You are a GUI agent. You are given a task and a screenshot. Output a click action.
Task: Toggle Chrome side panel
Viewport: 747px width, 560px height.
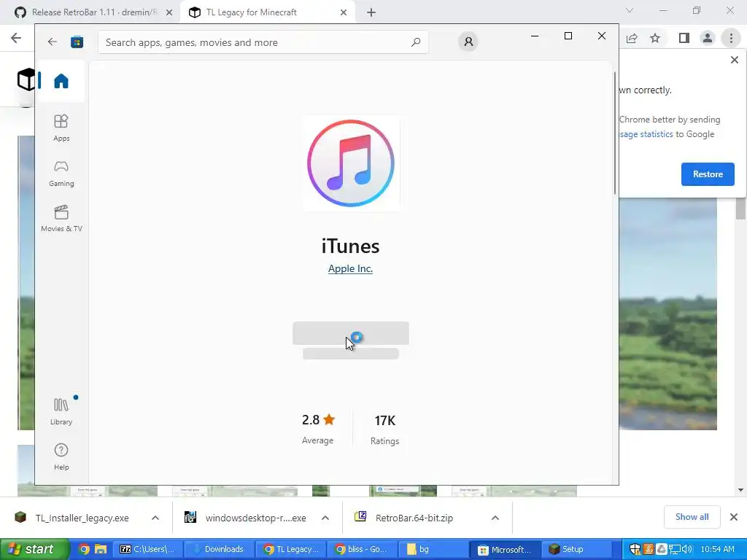pos(684,38)
